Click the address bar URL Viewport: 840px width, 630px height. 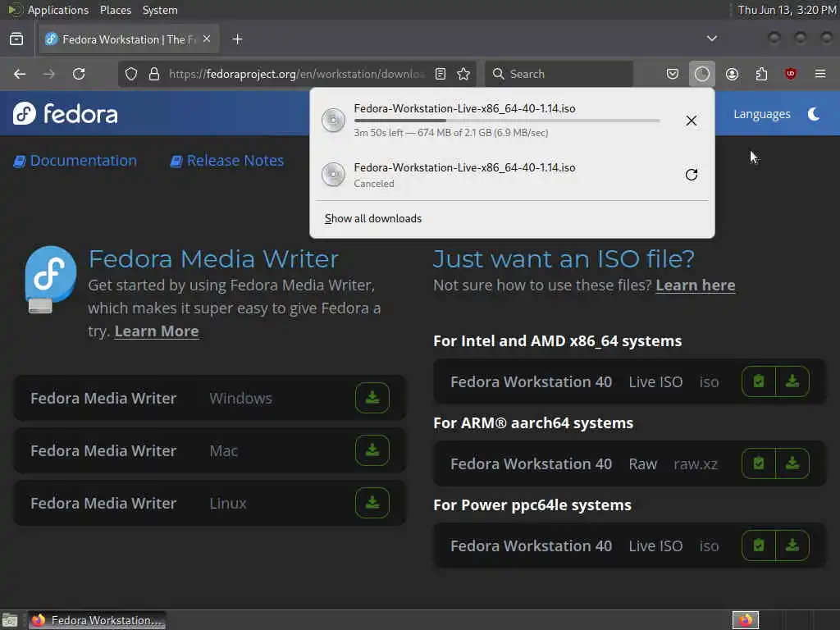[296, 74]
